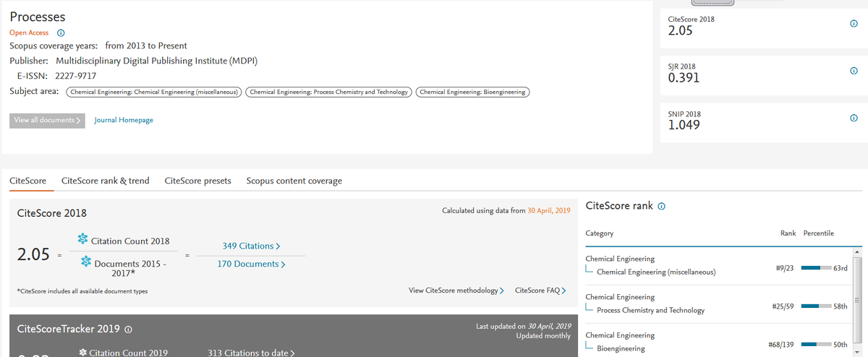The width and height of the screenshot is (868, 357).
Task: Click the E-ISSN 2227-9717 value
Action: [x=76, y=76]
